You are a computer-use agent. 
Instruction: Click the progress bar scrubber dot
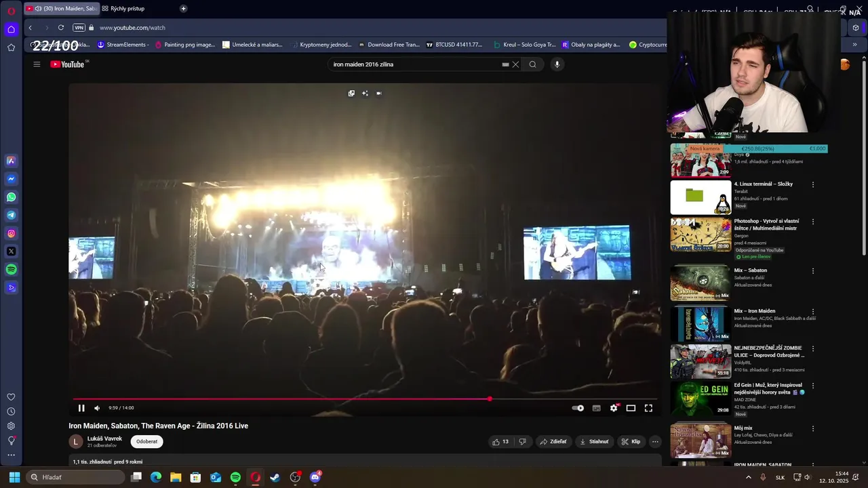click(490, 399)
